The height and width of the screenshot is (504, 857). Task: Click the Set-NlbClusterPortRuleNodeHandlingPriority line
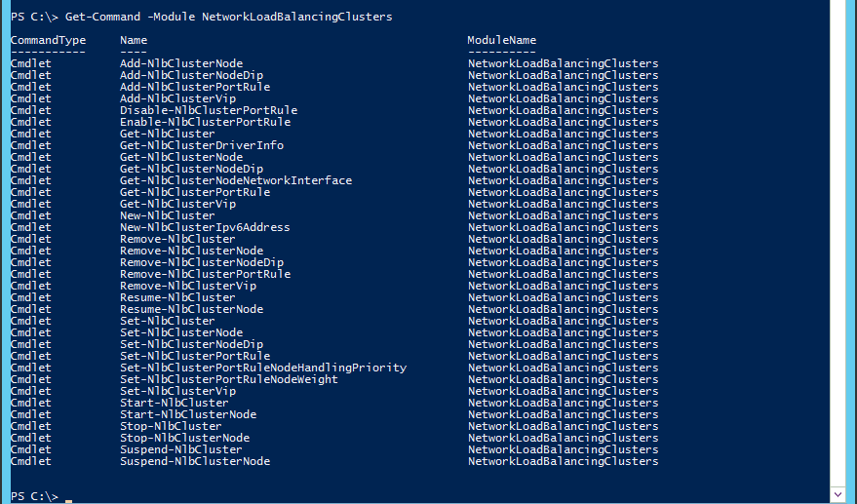263,368
